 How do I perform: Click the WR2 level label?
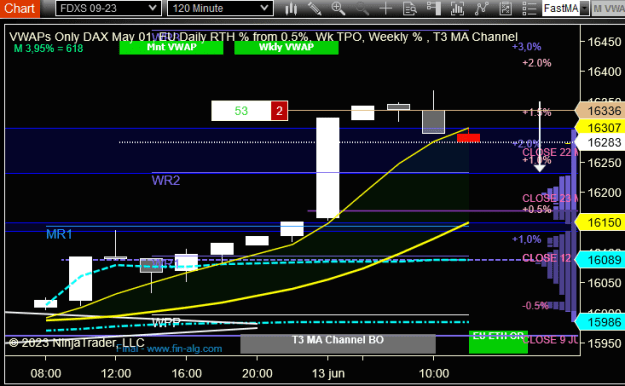166,180
